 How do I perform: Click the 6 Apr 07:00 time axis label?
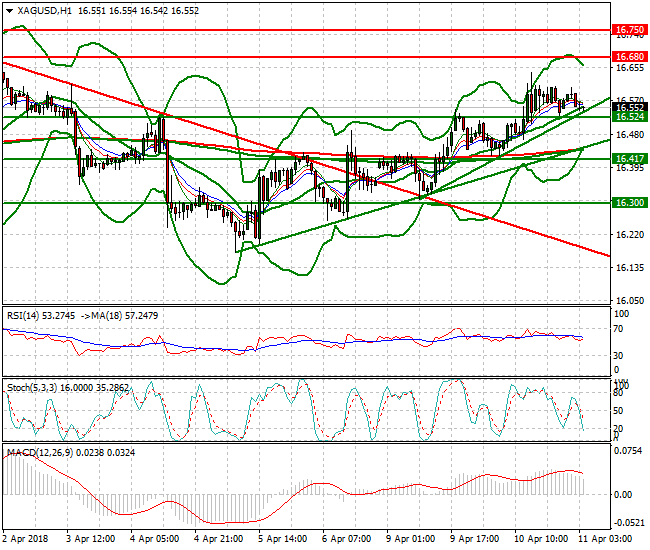point(347,539)
